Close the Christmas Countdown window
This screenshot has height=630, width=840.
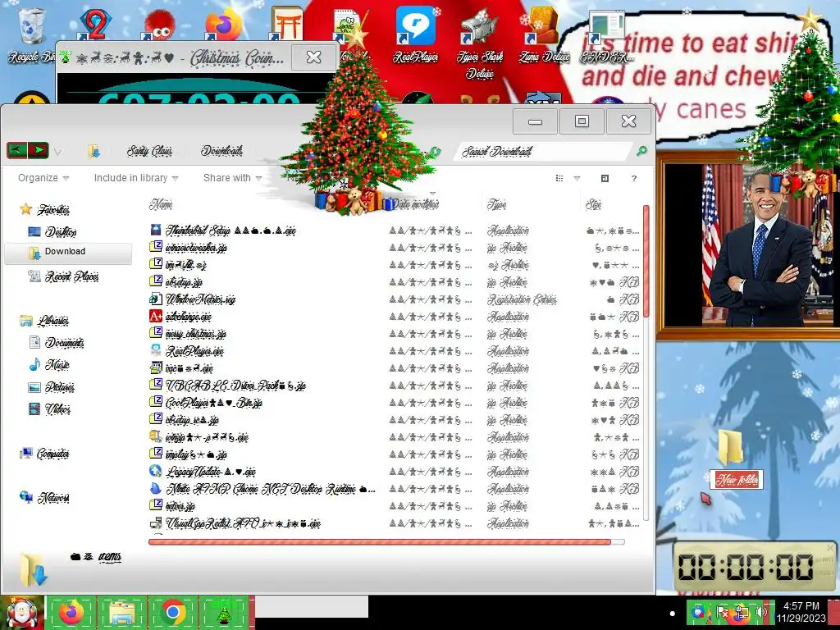[313, 57]
